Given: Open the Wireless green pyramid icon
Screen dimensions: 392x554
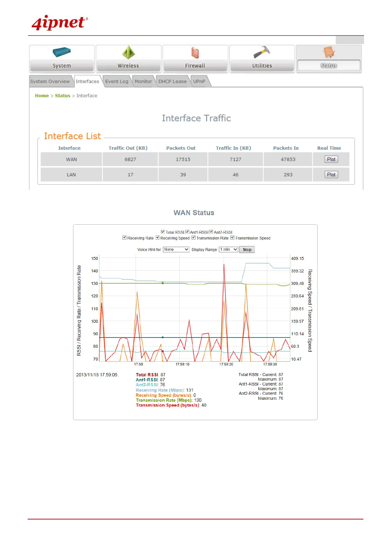Looking at the screenshot, I should click(128, 52).
